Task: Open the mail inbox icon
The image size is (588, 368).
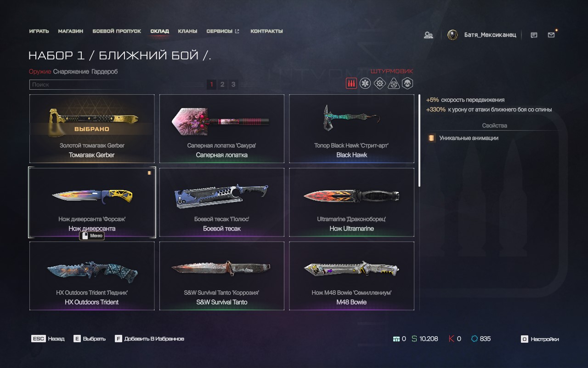Action: coord(551,35)
